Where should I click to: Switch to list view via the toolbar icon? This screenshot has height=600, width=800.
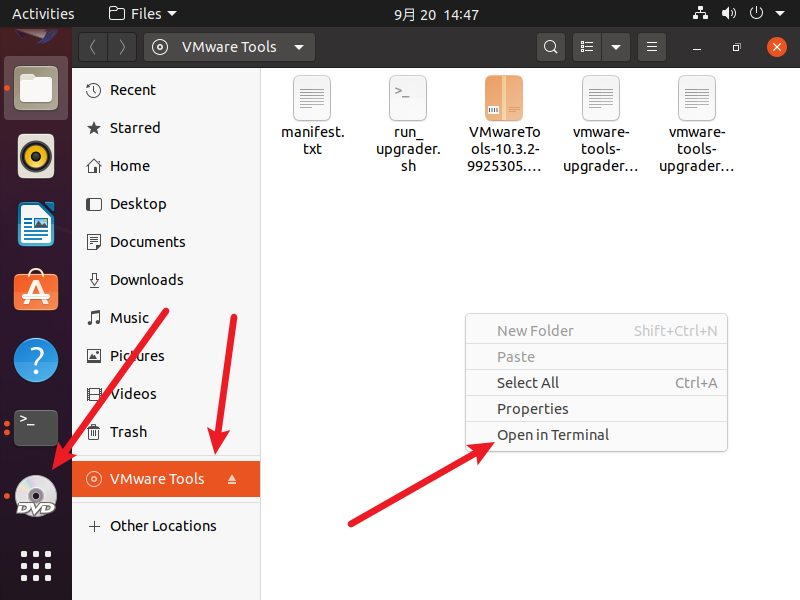point(587,47)
